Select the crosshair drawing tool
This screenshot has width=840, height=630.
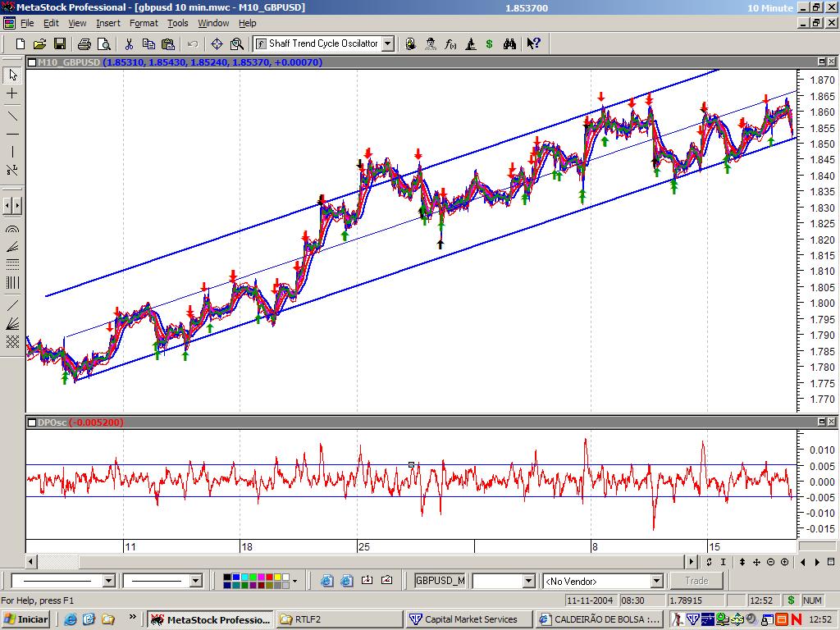tap(11, 94)
